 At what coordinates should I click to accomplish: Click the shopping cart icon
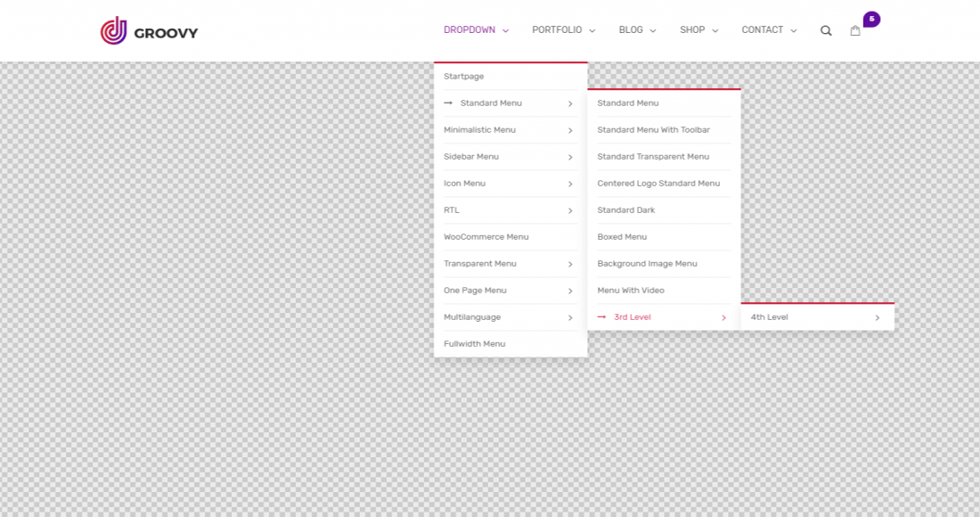pos(855,30)
